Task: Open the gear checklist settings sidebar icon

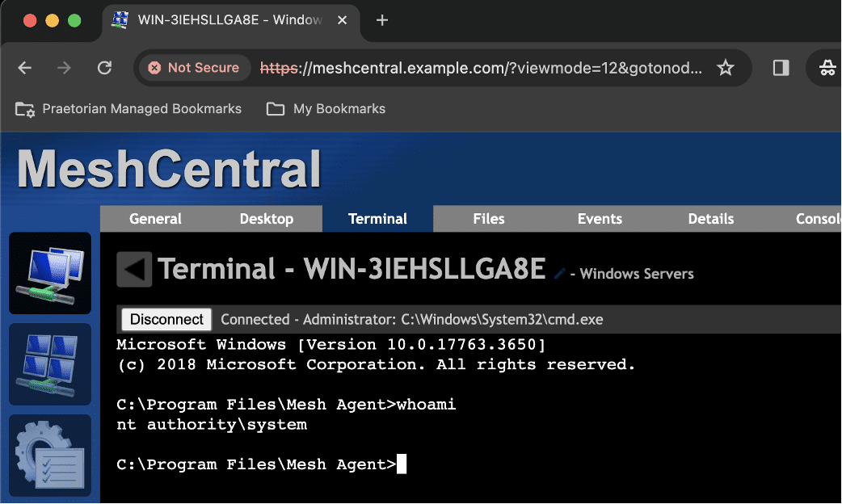Action: coord(50,456)
